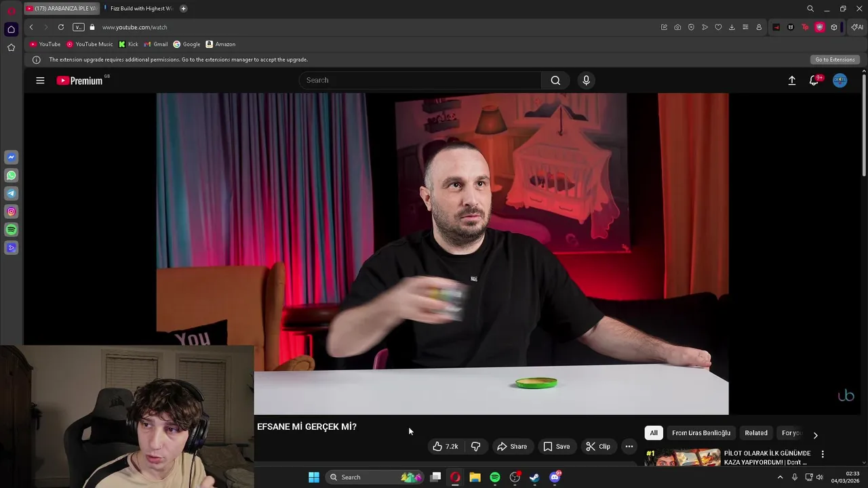Select the Related filter chip
The height and width of the screenshot is (488, 868).
[756, 433]
